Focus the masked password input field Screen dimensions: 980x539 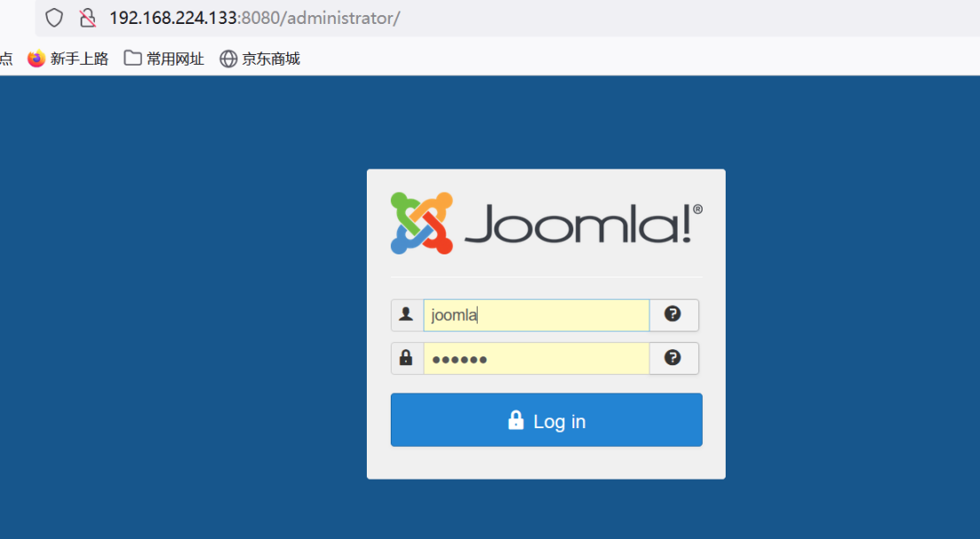point(536,358)
